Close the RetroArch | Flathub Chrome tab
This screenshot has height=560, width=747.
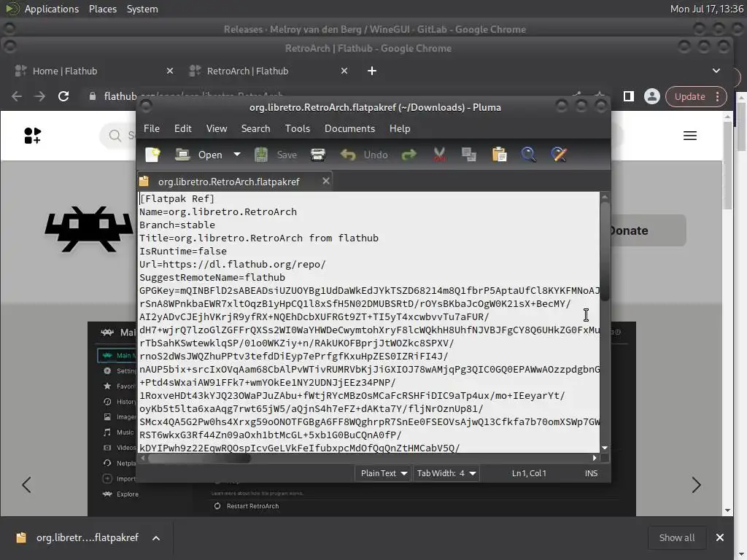click(x=344, y=71)
